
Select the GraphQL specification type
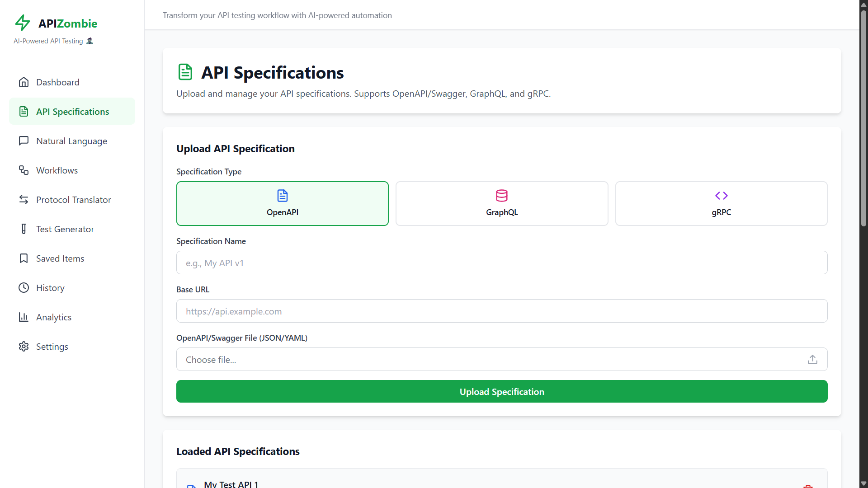[502, 203]
